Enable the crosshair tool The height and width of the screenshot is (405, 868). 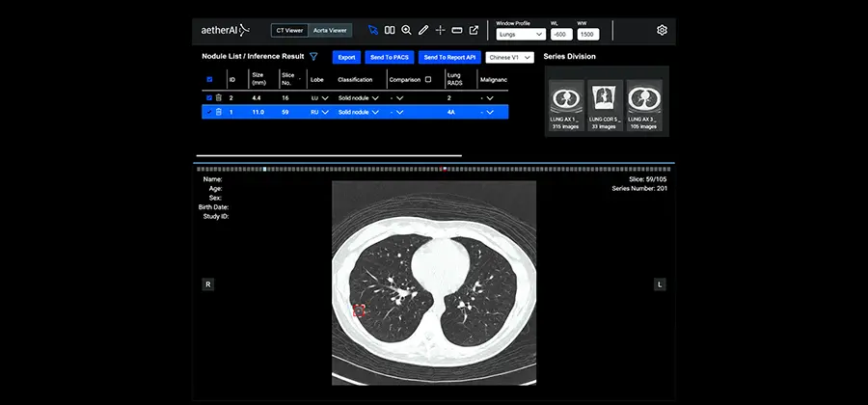(x=440, y=30)
